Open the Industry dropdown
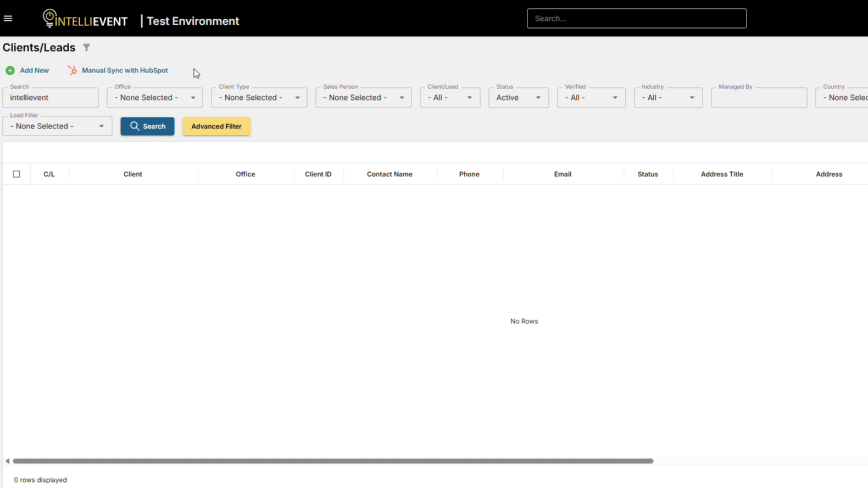The image size is (868, 488). [x=668, y=98]
